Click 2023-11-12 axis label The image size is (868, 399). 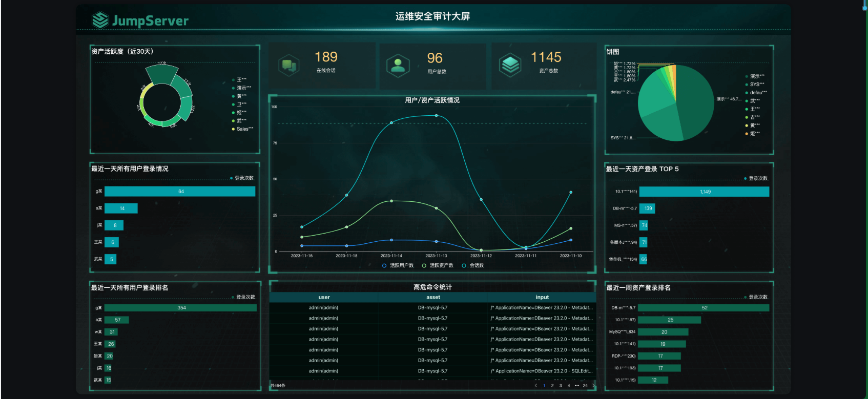[x=481, y=256]
